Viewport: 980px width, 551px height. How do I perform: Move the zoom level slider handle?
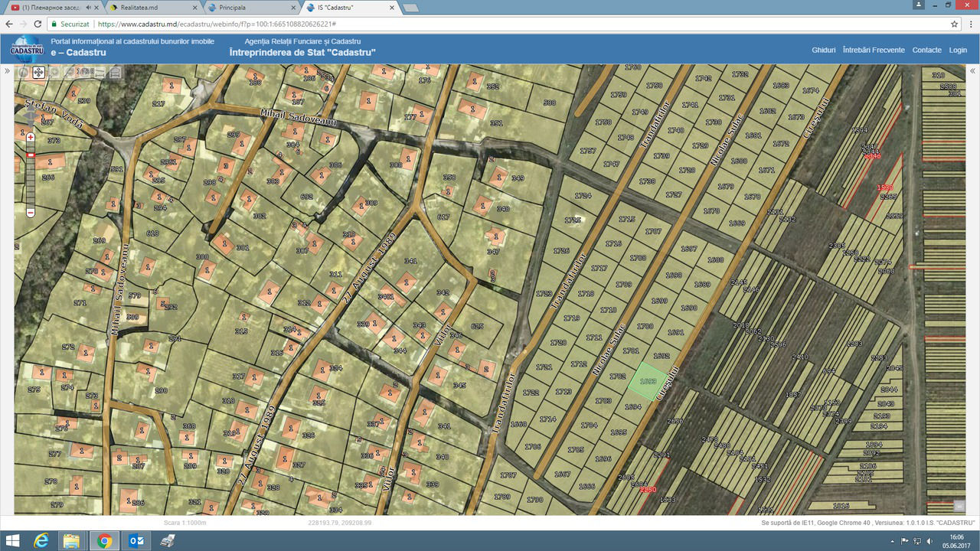[x=31, y=155]
